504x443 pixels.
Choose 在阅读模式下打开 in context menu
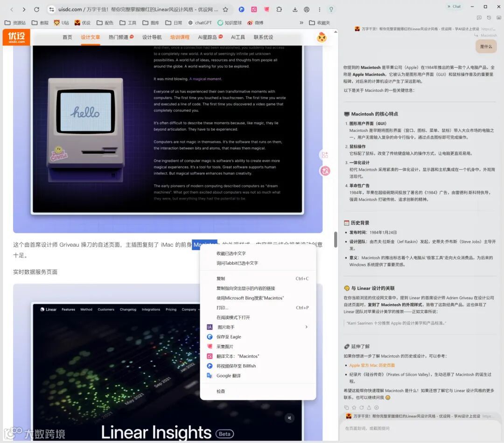(258, 318)
